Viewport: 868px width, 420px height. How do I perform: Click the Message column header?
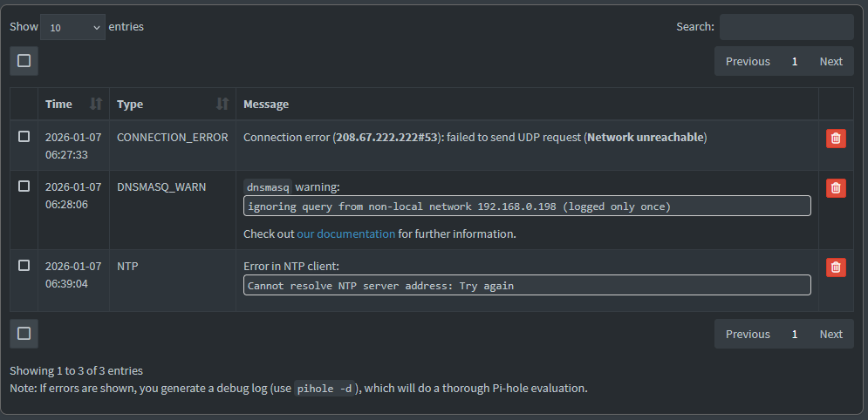[266, 104]
